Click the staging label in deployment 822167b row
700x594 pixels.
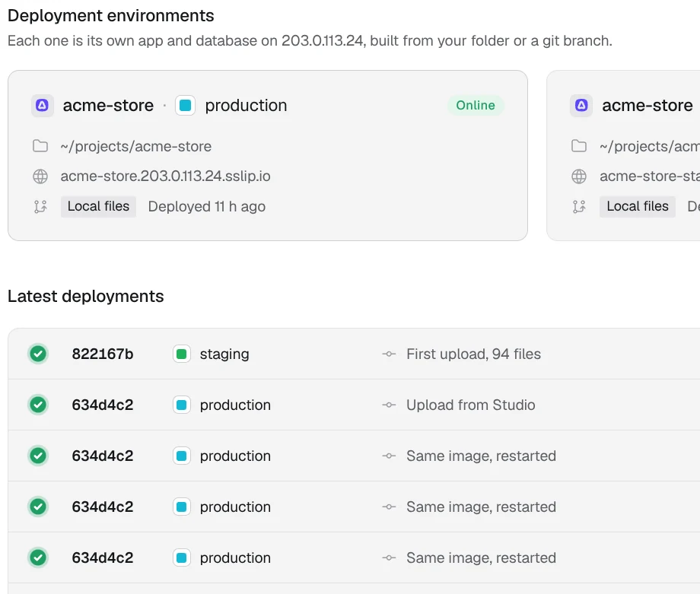coord(224,354)
